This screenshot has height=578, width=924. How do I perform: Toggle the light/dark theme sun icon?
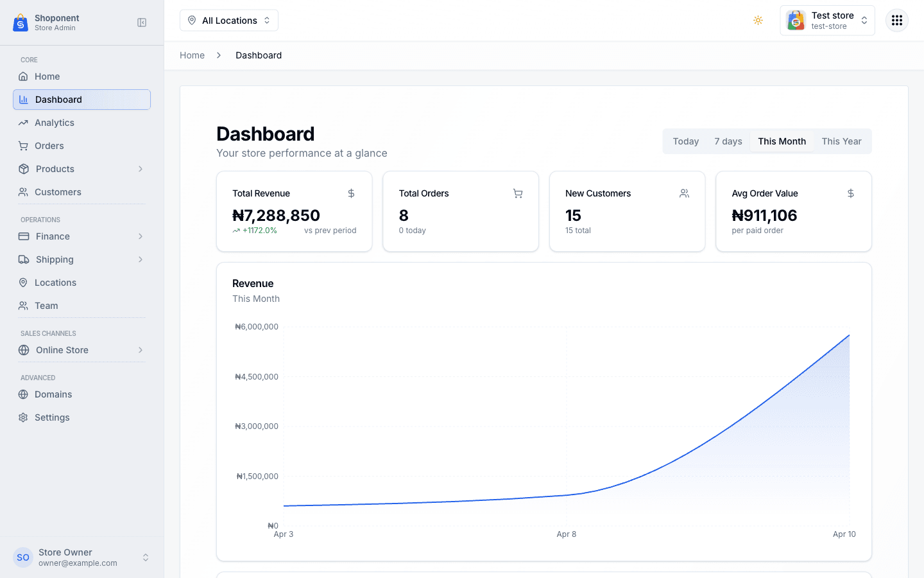click(758, 21)
